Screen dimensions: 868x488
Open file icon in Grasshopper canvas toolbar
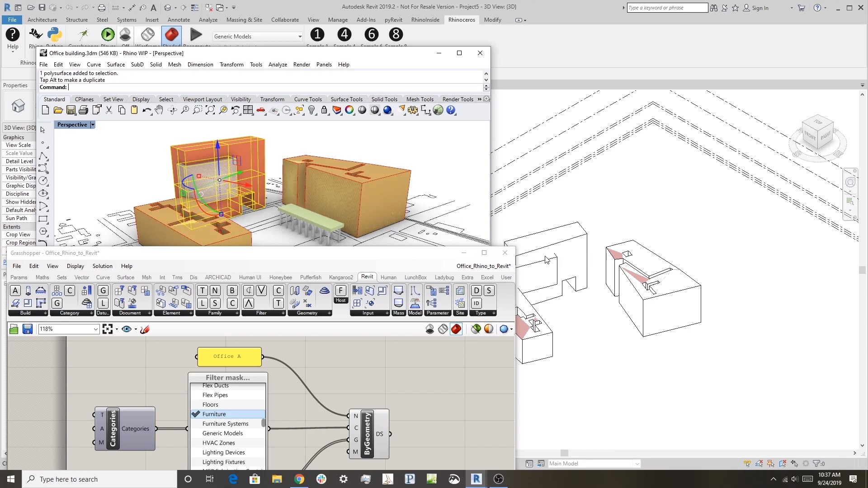tap(14, 329)
